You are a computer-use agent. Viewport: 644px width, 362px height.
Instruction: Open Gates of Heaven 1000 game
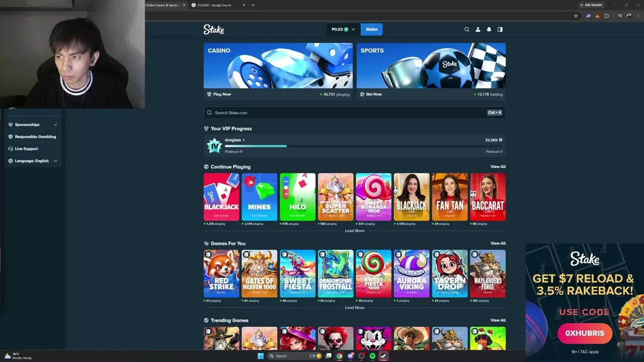pos(260,274)
